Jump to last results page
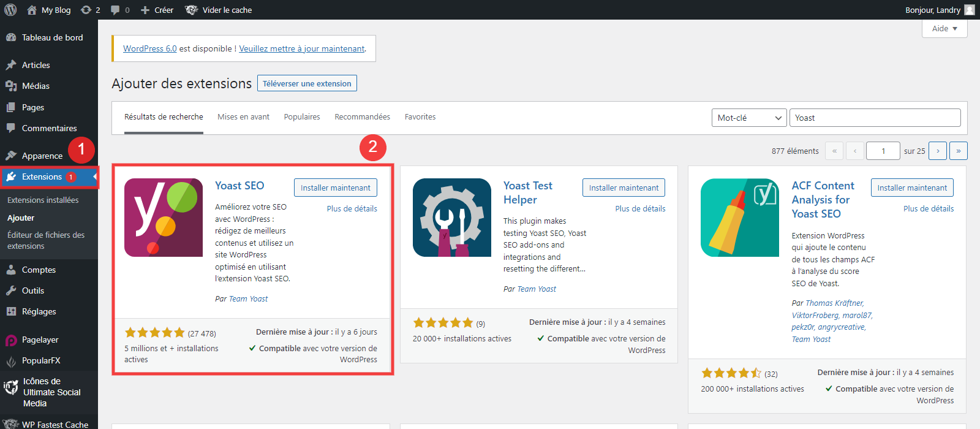This screenshot has width=980, height=429. 959,151
